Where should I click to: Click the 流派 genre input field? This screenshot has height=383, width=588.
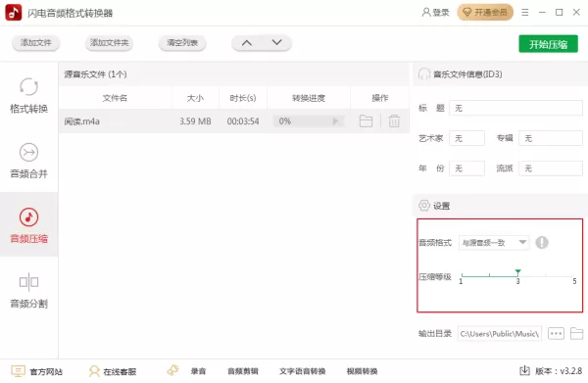tap(551, 168)
